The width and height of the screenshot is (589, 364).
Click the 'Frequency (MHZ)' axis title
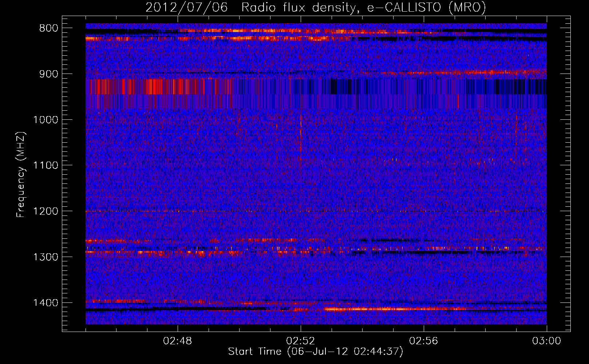[x=21, y=174]
